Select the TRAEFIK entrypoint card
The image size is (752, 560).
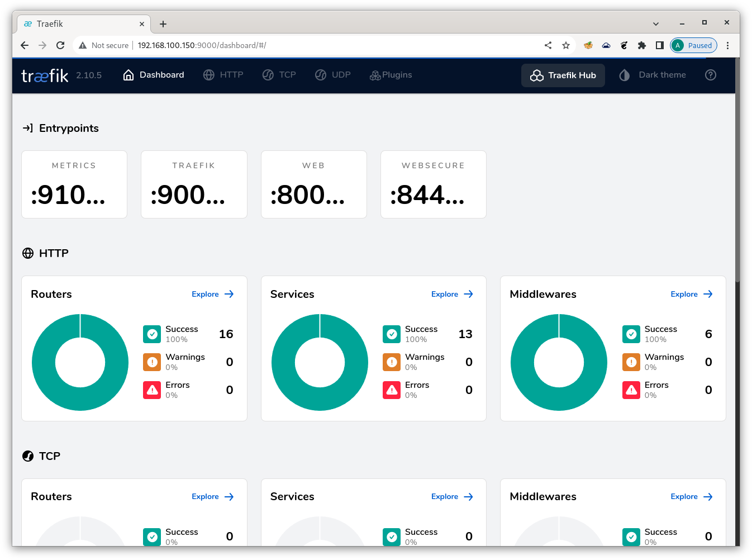pos(194,184)
